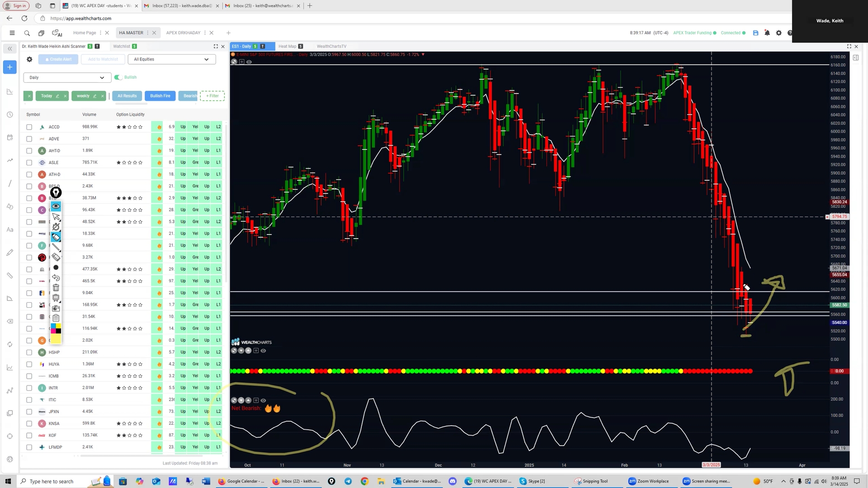The height and width of the screenshot is (488, 868).
Task: Click the pen nib annotation launcher
Action: tap(56, 193)
